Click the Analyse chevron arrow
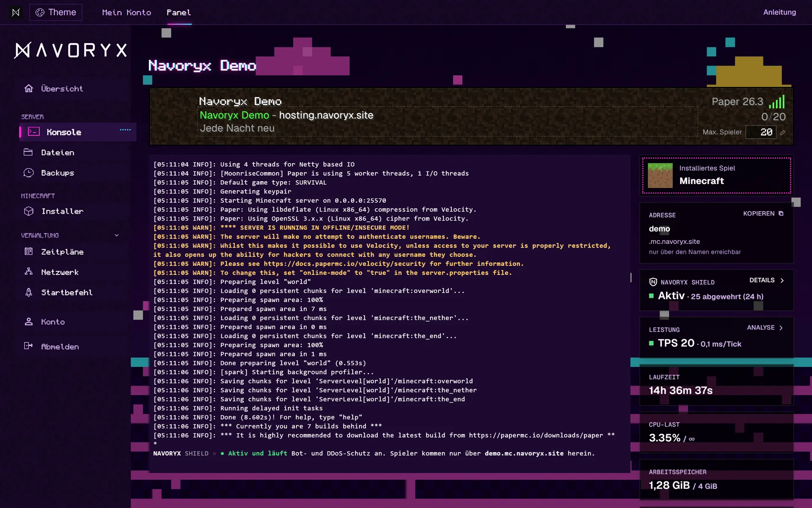Viewport: 812px width, 508px height. pos(781,328)
